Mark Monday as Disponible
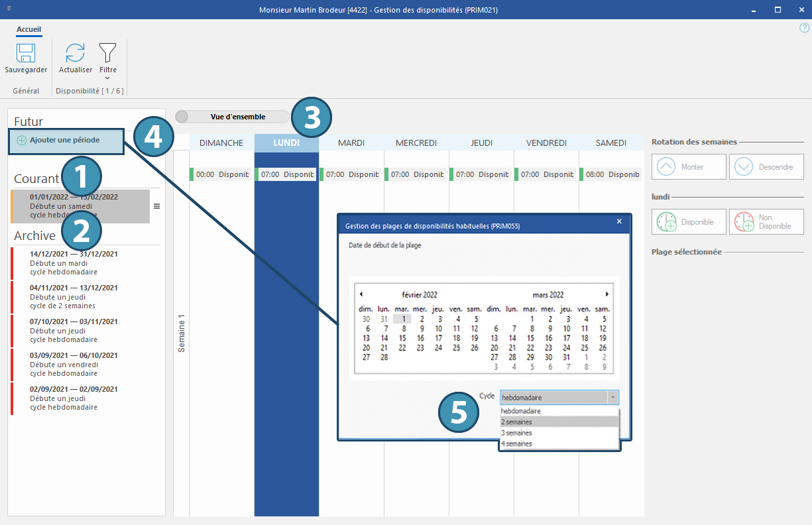Viewport: 812px width, 525px height. point(689,222)
